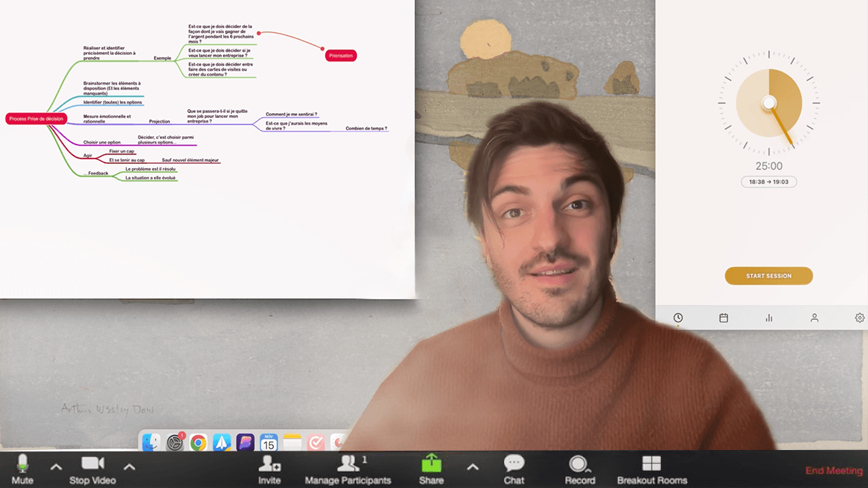Open share options arrow beside Share
This screenshot has width=868, height=488.
click(x=473, y=466)
